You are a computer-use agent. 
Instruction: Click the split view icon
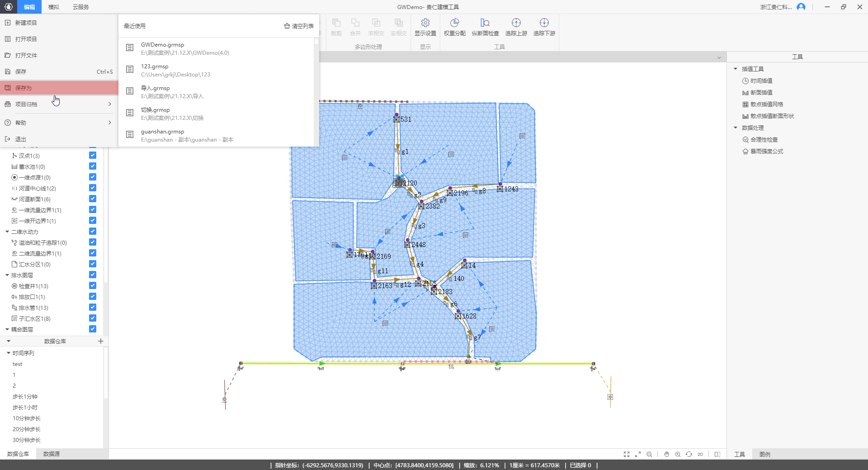pos(717,454)
